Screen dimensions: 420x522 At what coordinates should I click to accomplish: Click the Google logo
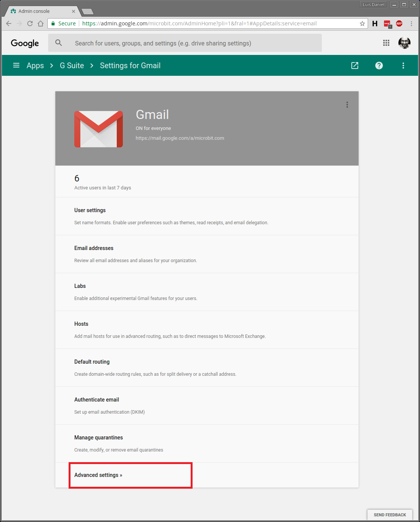point(25,43)
